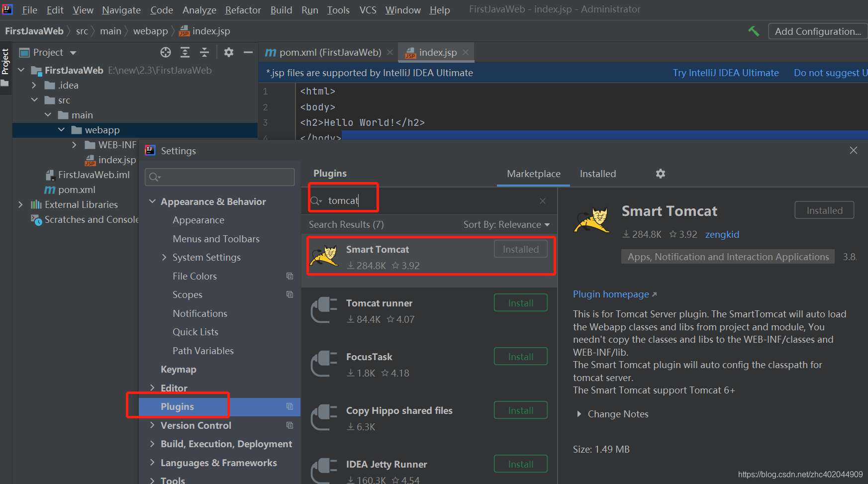Viewport: 868px width, 484px height.
Task: Expand Build, Execution, Deployment group
Action: coord(152,444)
